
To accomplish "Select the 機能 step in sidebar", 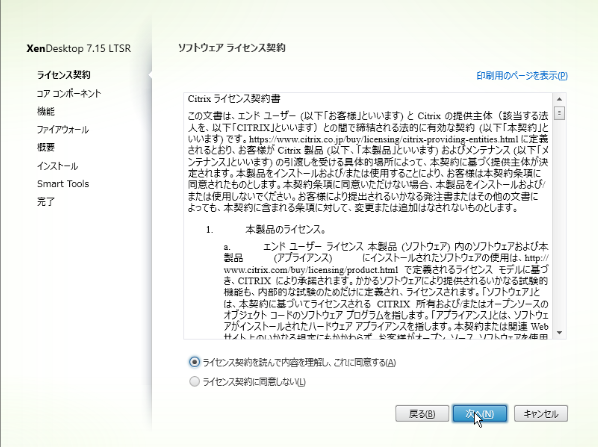I will tap(46, 111).
